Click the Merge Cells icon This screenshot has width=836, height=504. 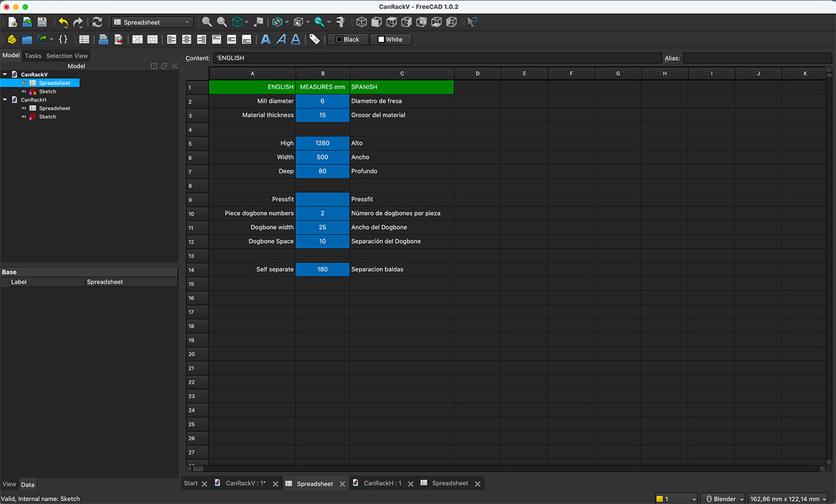pyautogui.click(x=137, y=40)
